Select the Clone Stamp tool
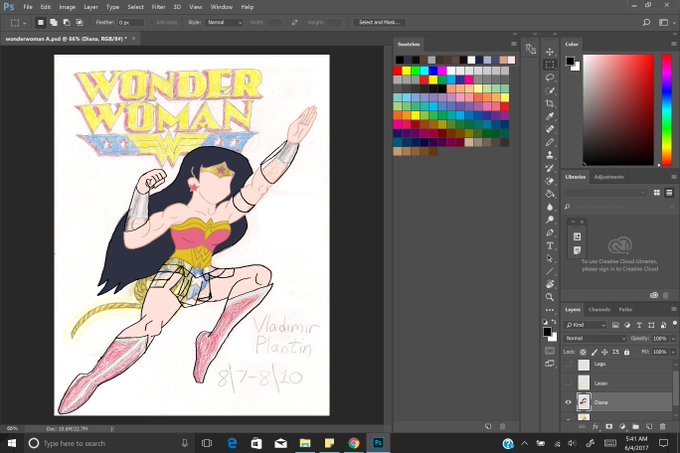 pyautogui.click(x=550, y=155)
